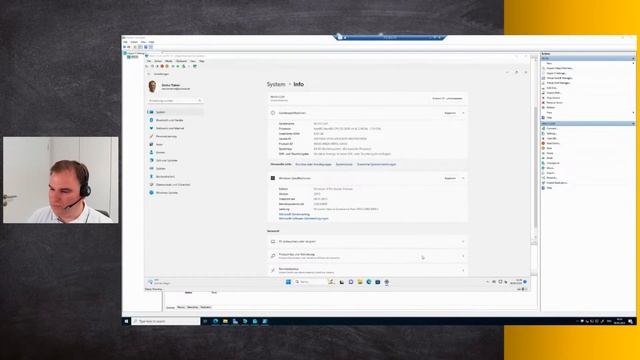Open Spielen settings category
640x360 pixels.
click(x=175, y=168)
